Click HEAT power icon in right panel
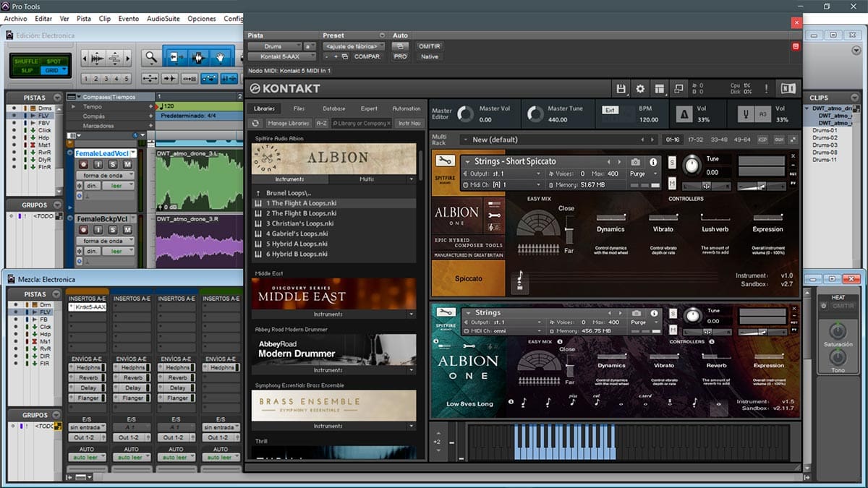 click(823, 306)
